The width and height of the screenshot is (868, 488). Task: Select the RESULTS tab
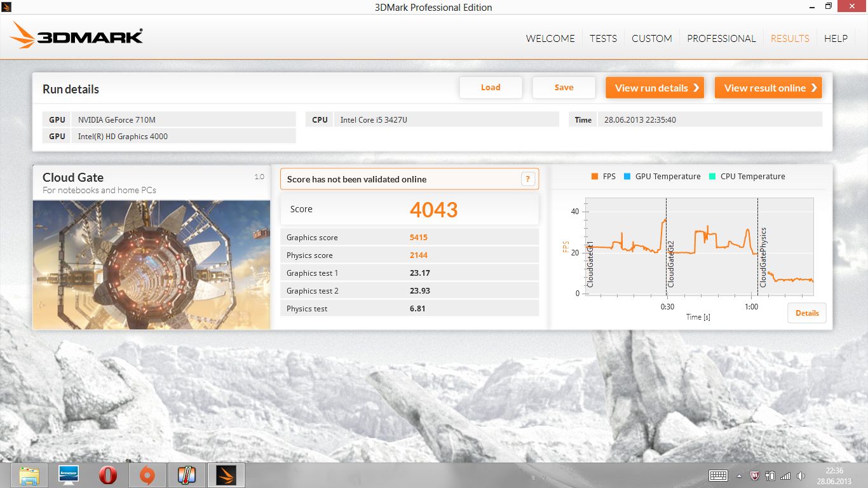click(x=790, y=38)
